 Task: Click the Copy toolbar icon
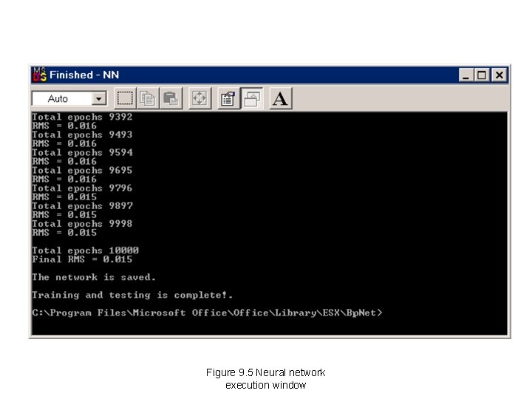(x=148, y=98)
